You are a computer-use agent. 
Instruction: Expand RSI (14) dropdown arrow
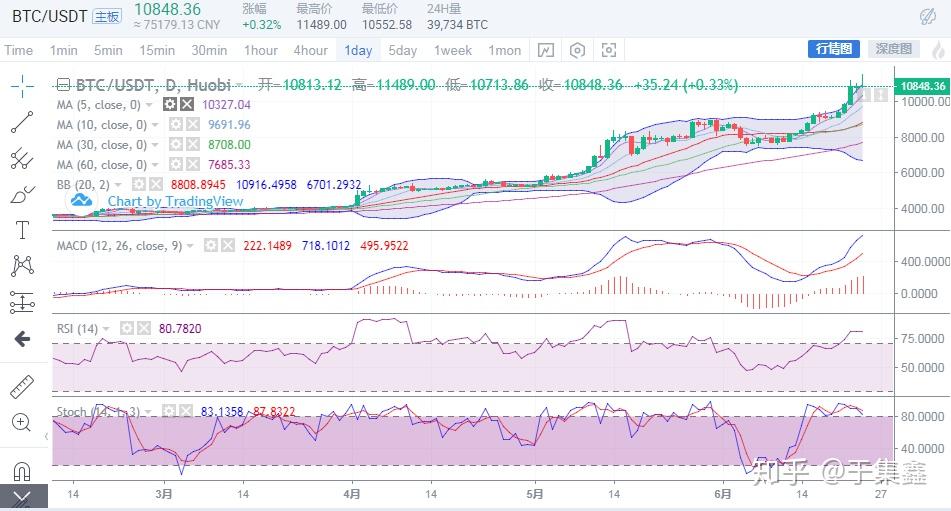(106, 329)
